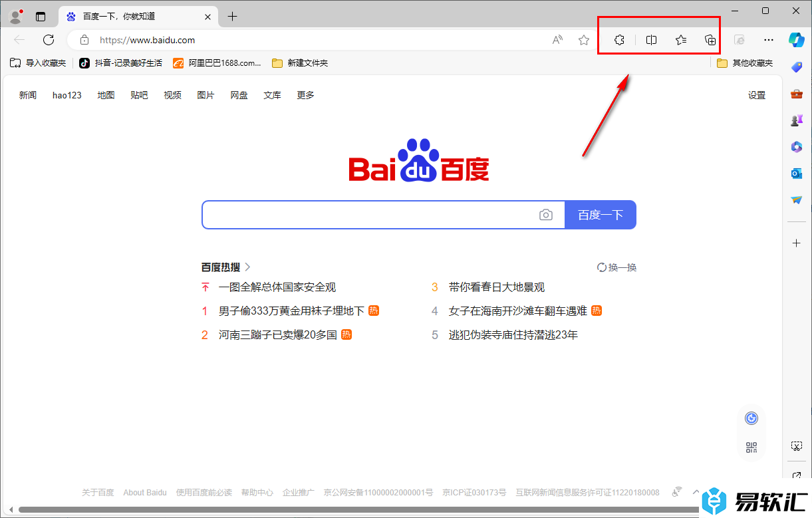The image size is (812, 518).
Task: Open hot search 带你看春日大地景观
Action: pyautogui.click(x=497, y=287)
